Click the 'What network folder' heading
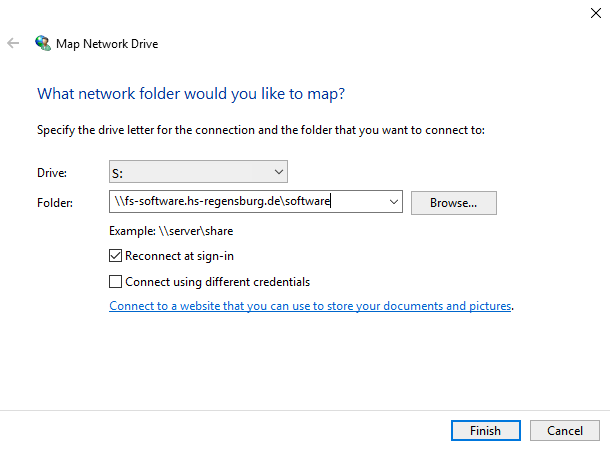The height and width of the screenshot is (450, 610). tap(191, 93)
